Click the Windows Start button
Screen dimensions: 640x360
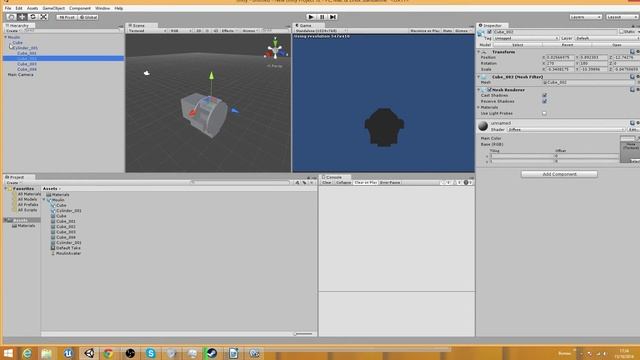8,353
